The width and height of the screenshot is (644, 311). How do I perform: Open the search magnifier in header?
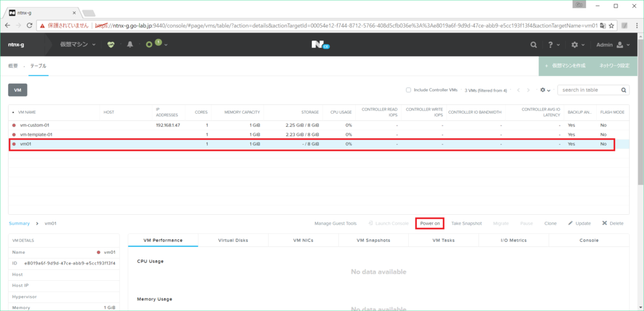click(x=533, y=45)
